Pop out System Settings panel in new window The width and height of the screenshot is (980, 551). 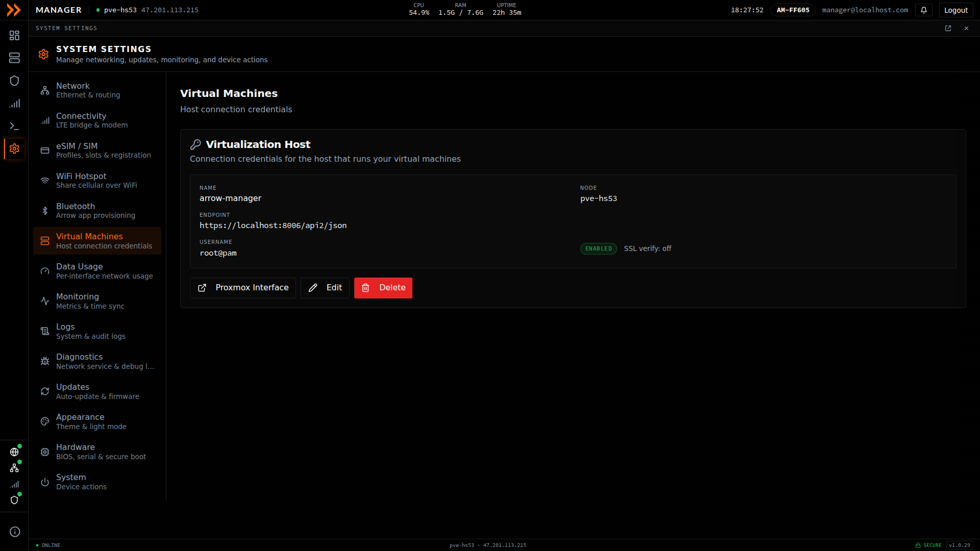coord(948,29)
